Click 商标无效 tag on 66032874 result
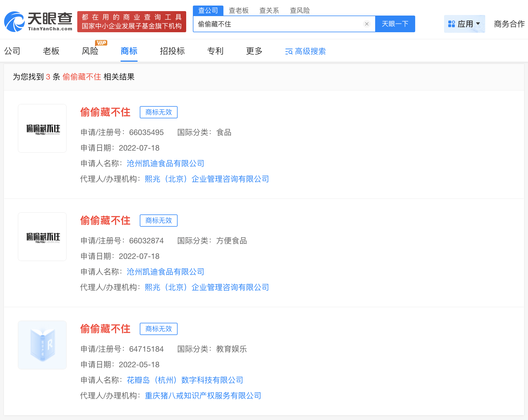 click(159, 221)
